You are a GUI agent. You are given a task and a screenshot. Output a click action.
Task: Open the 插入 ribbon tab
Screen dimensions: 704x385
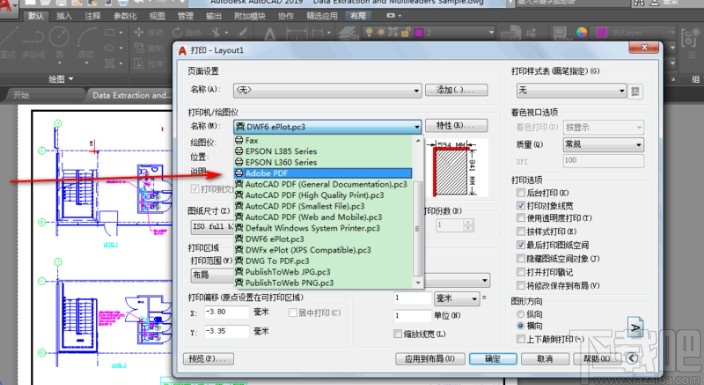point(64,17)
